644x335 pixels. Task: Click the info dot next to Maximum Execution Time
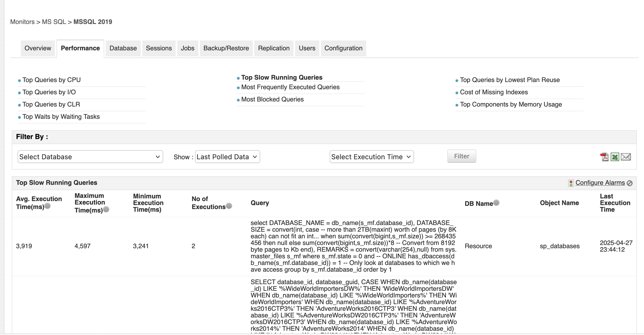click(107, 210)
